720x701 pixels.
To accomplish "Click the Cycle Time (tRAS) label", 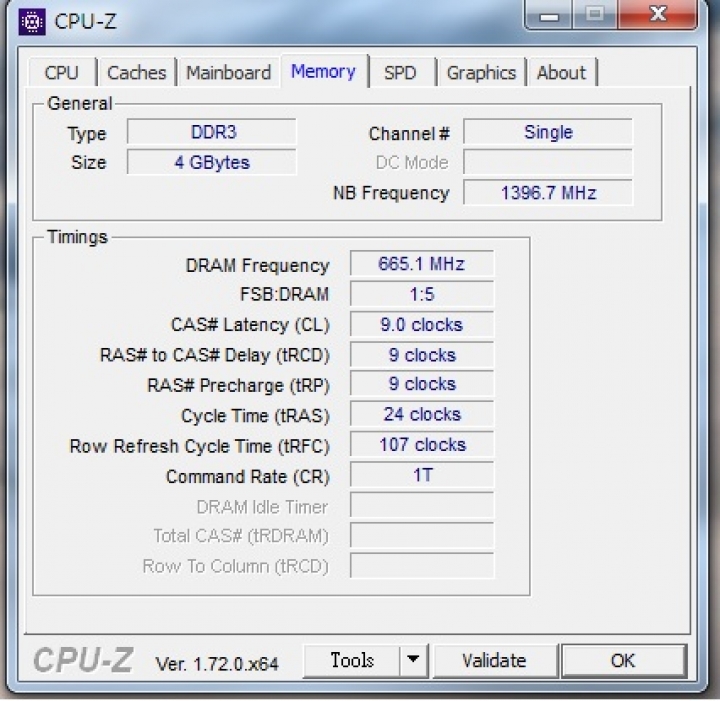I will coord(255,416).
